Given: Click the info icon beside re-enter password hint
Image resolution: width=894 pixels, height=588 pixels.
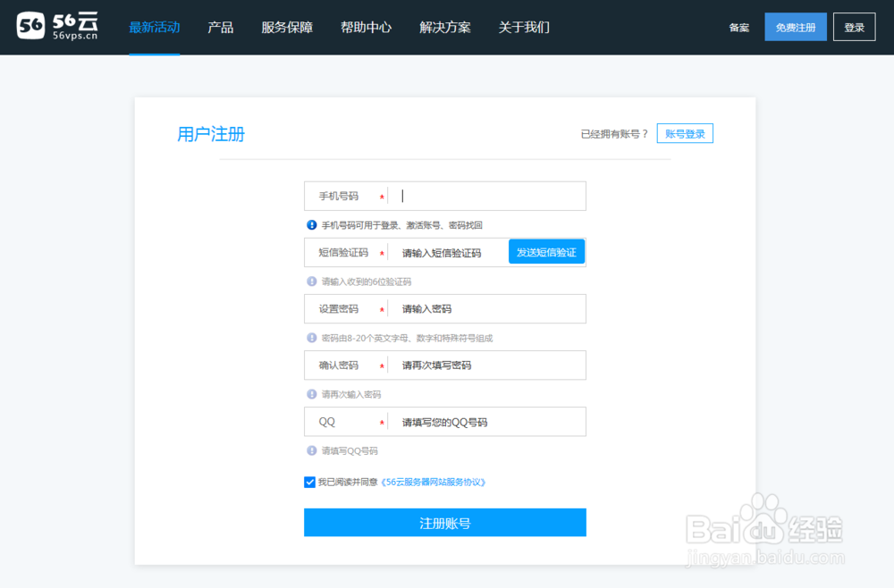Looking at the screenshot, I should click(310, 393).
